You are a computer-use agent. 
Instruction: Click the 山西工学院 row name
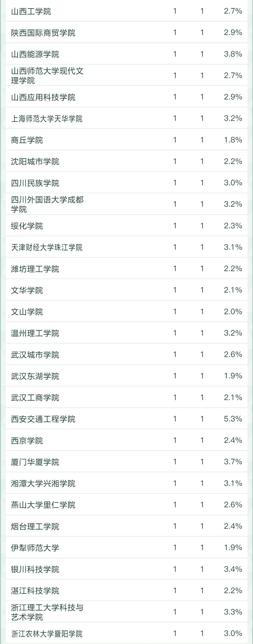31,11
